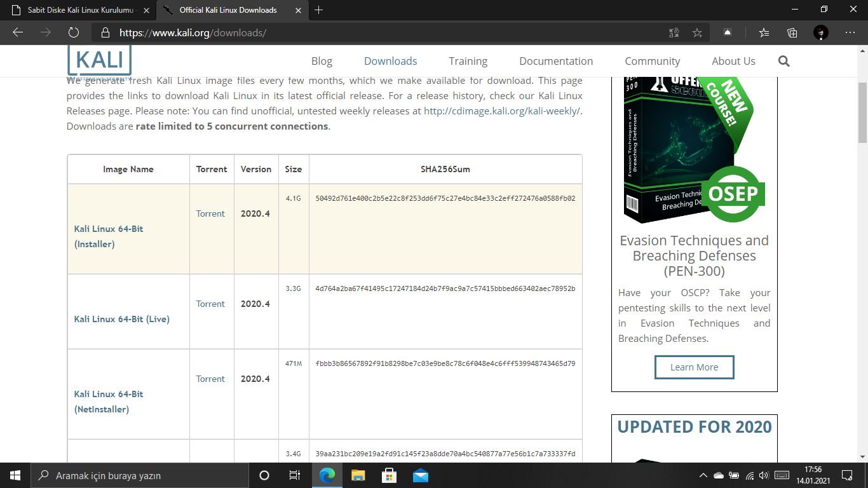The width and height of the screenshot is (868, 488).
Task: Open OneDrive from the system tray
Action: (719, 475)
